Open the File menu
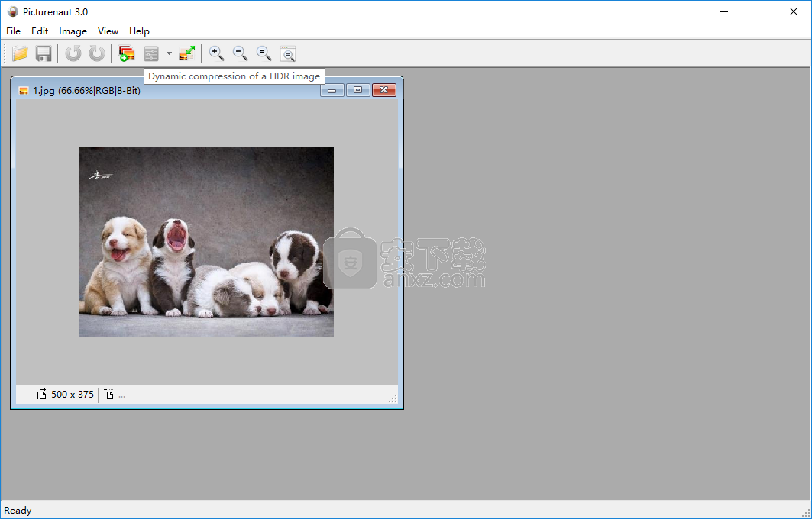The height and width of the screenshot is (519, 812). (14, 31)
